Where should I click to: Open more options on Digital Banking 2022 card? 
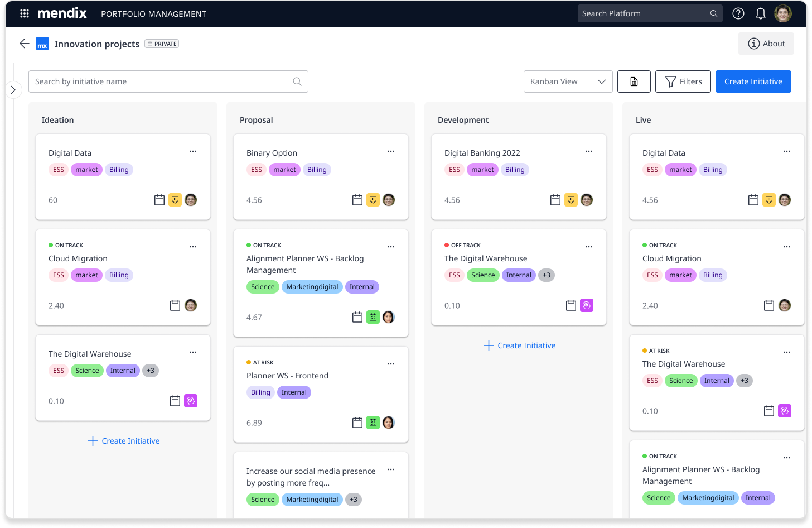click(589, 151)
